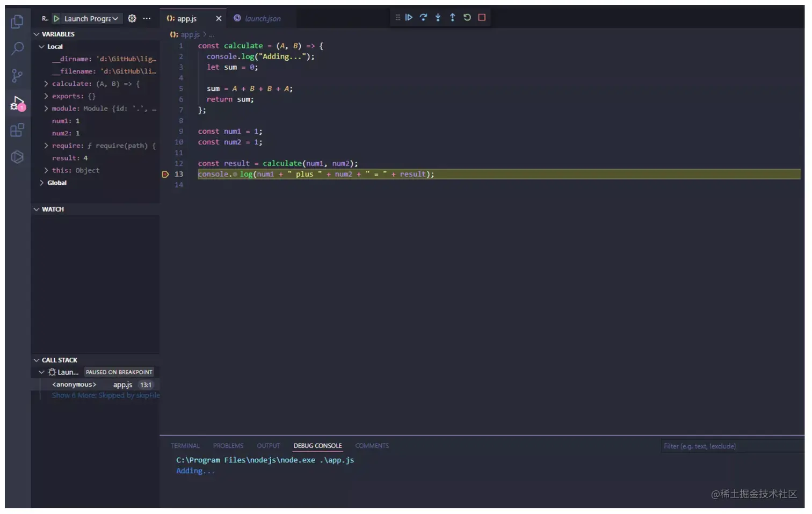
Task: Grab the debug toolbar drag handle
Action: click(397, 18)
